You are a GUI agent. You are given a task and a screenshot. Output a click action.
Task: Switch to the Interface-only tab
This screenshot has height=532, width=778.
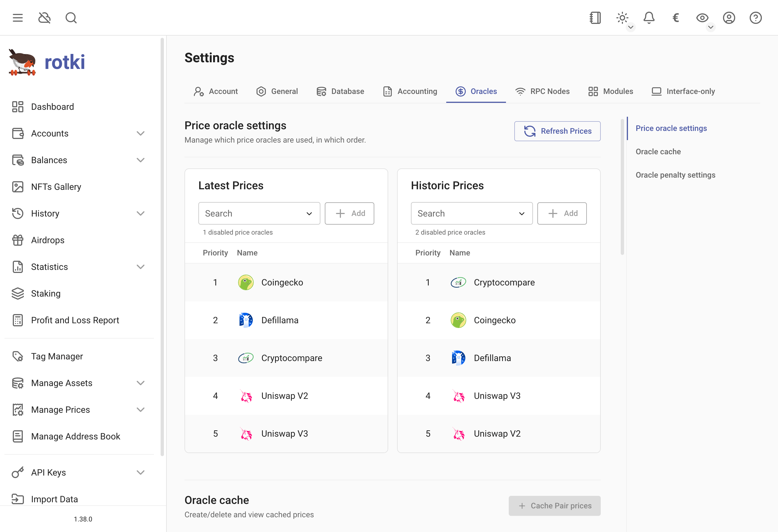pos(683,91)
